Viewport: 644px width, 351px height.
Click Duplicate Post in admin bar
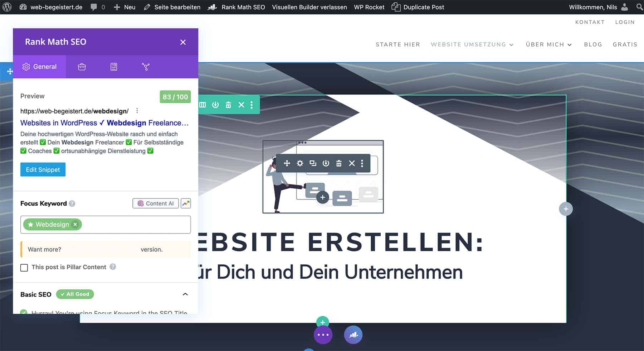pyautogui.click(x=418, y=7)
